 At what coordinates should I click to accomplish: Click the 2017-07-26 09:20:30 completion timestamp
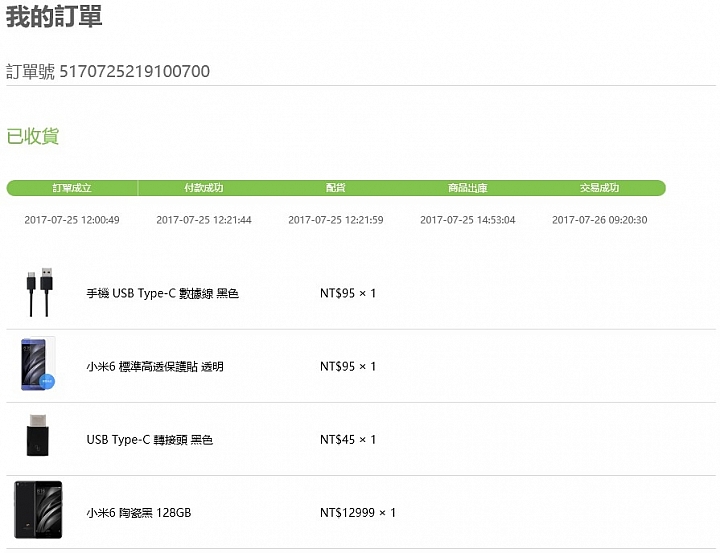(x=600, y=220)
